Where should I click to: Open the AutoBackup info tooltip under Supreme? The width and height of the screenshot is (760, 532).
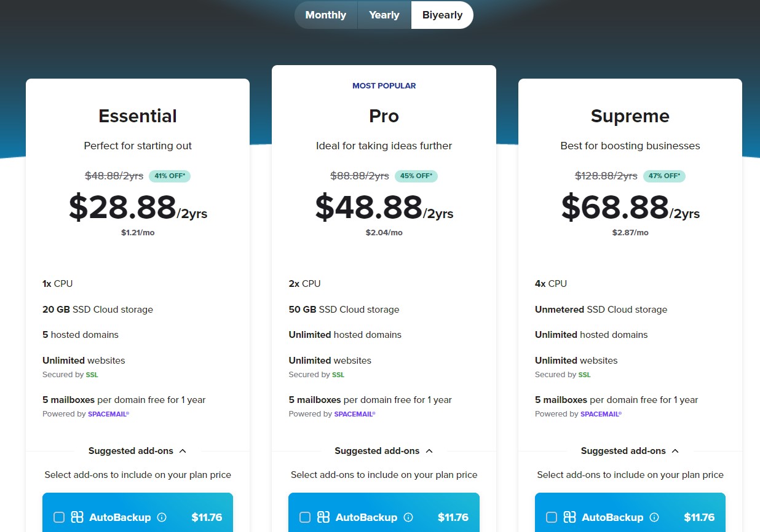653,517
